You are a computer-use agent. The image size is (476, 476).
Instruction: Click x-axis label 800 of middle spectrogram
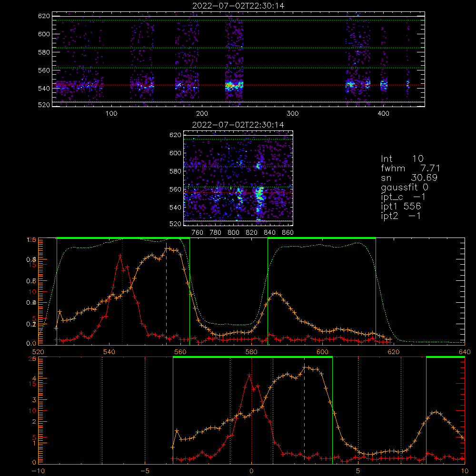[233, 233]
